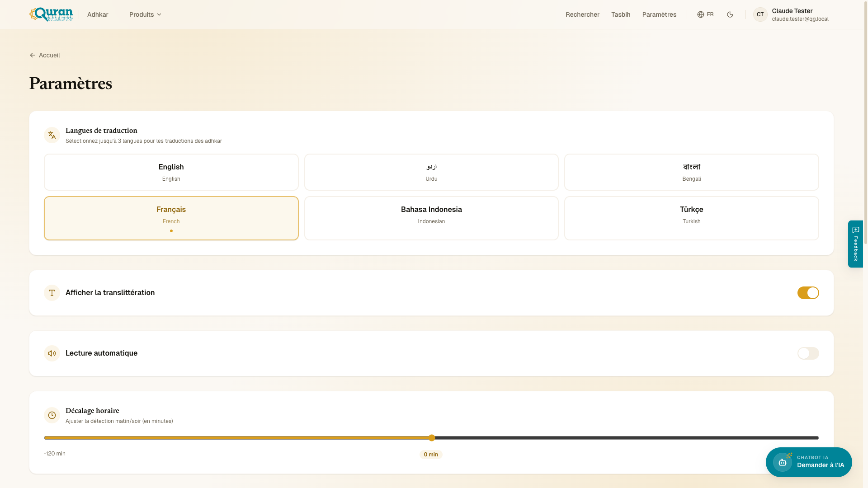The height and width of the screenshot is (488, 868).
Task: Turn off Afficher la translittération switch
Action: point(808,293)
